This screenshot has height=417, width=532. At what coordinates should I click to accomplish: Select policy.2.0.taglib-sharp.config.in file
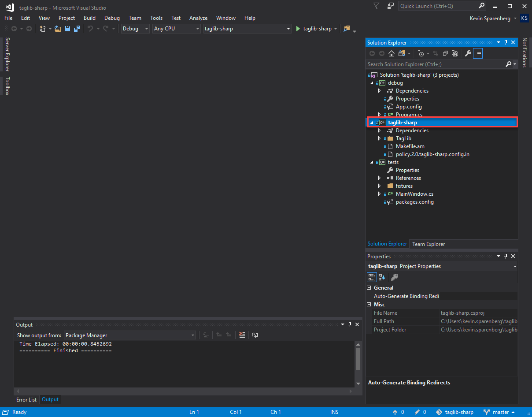coord(432,154)
